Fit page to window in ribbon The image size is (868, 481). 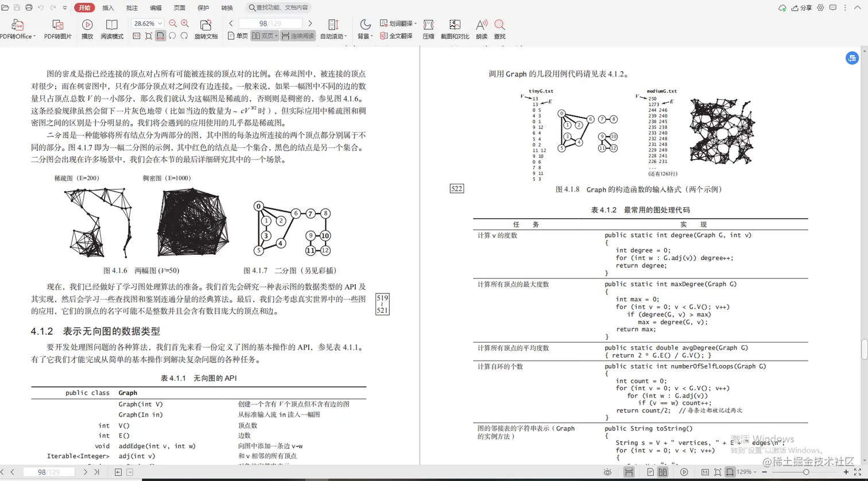pos(149,36)
